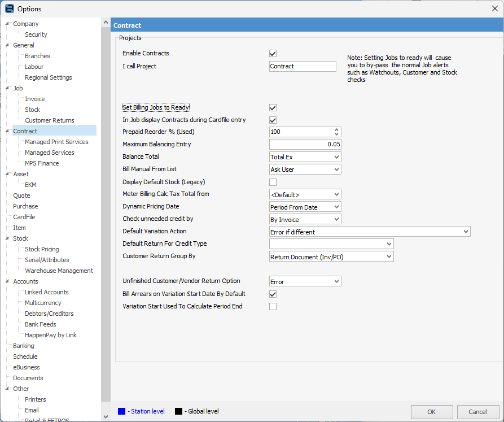Collapse the Company tree node

point(7,24)
